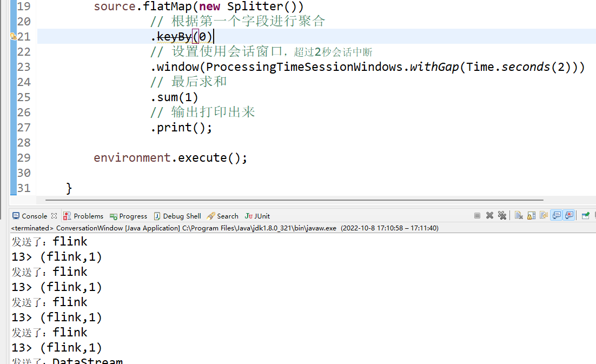Image resolution: width=596 pixels, height=364 pixels.
Task: Toggle Word Wrap in the Console
Action: point(542,215)
